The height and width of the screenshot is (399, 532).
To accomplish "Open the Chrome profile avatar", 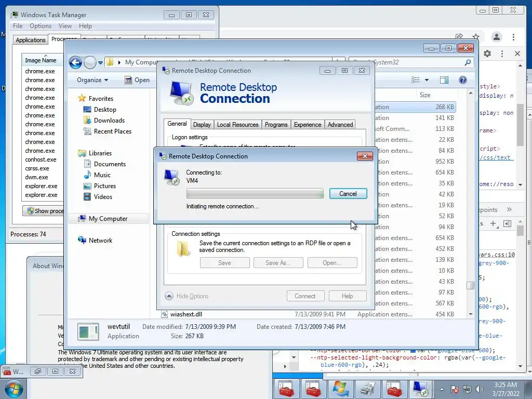I will tap(496, 37).
